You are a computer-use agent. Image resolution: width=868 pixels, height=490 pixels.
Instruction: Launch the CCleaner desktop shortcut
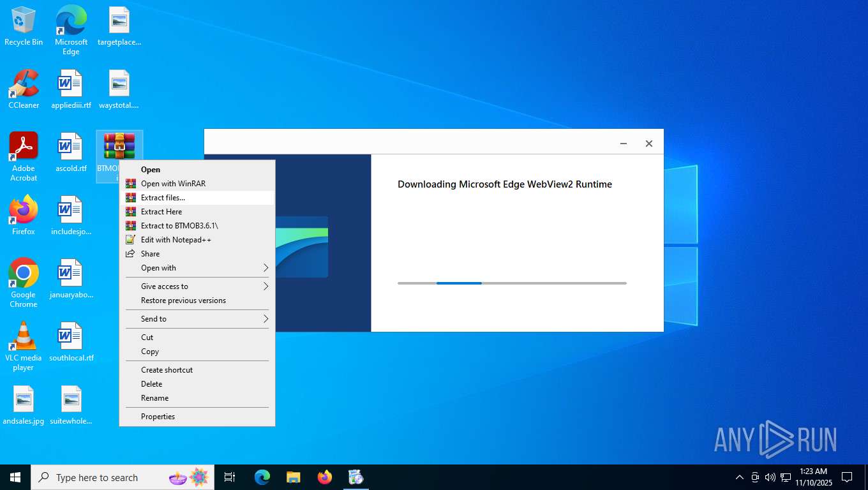tap(24, 89)
